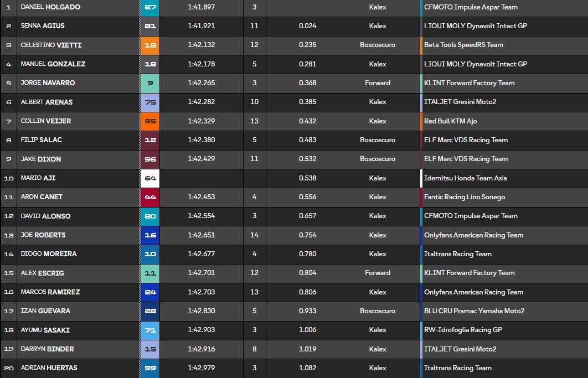
Task: Open the Idemitsu Honda Team Asia link
Action: (465, 178)
